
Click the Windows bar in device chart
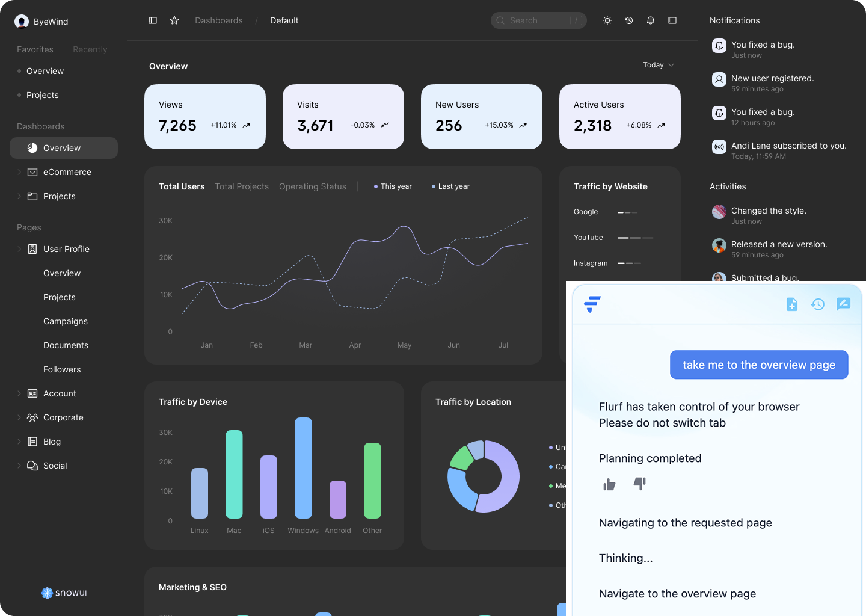(303, 468)
